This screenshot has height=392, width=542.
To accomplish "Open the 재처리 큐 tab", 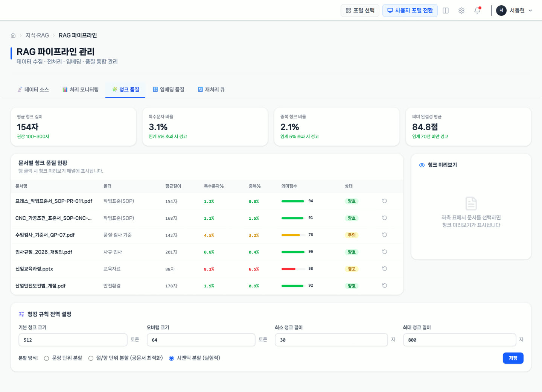I will click(x=211, y=90).
